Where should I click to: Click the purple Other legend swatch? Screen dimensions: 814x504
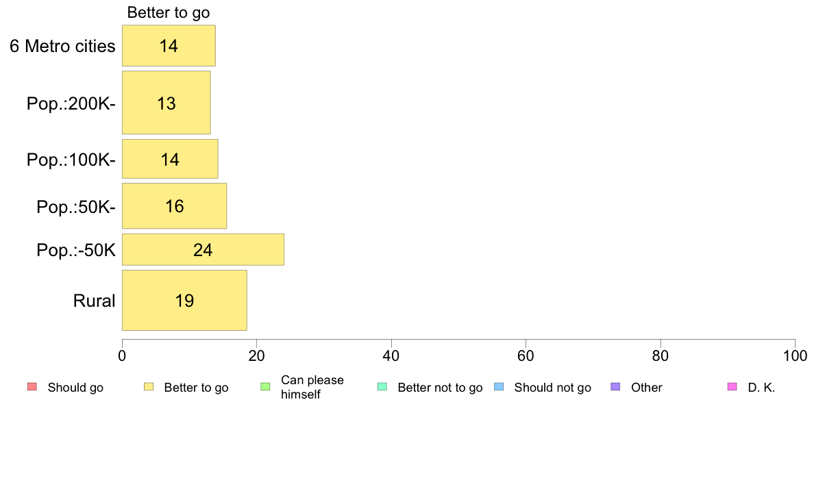pos(616,387)
